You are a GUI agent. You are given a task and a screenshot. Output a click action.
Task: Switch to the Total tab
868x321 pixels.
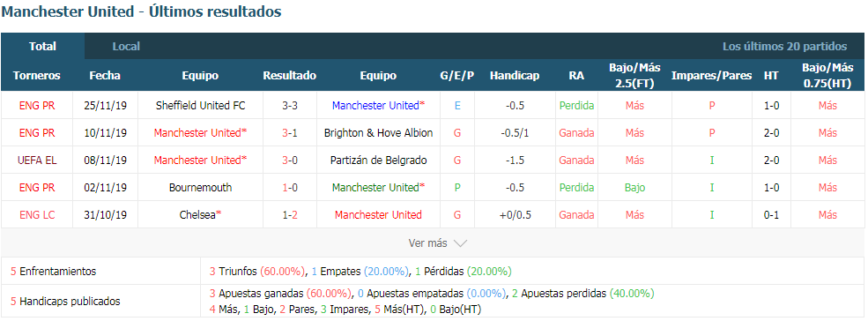pyautogui.click(x=42, y=47)
